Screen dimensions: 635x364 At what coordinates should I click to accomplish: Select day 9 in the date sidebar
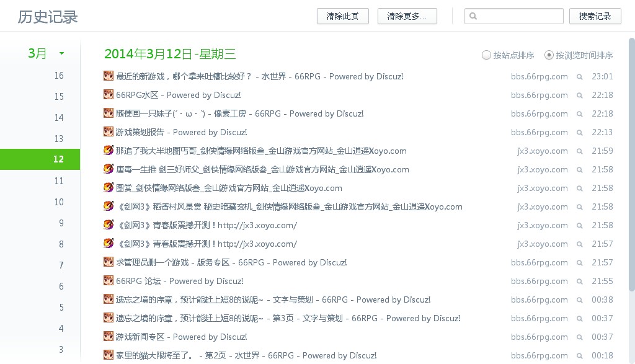coord(61,223)
